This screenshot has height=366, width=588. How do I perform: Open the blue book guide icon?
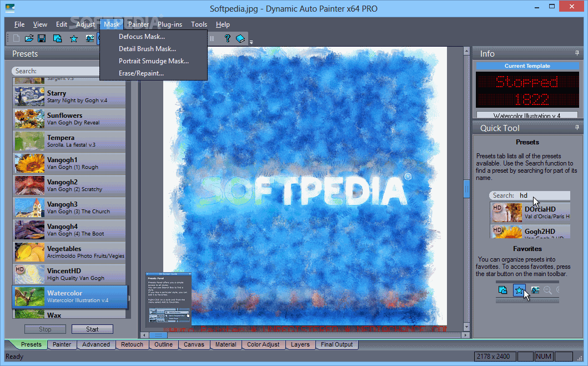[240, 38]
